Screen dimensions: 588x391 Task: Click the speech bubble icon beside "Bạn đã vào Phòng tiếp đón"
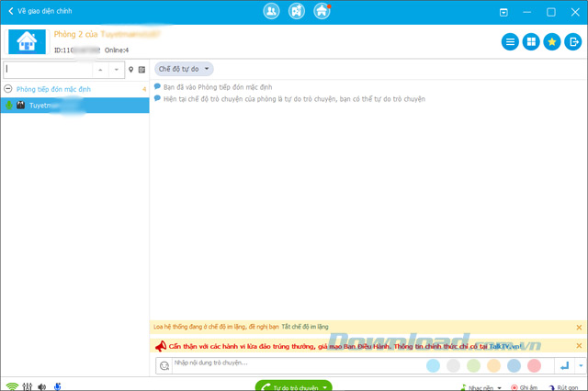click(157, 86)
